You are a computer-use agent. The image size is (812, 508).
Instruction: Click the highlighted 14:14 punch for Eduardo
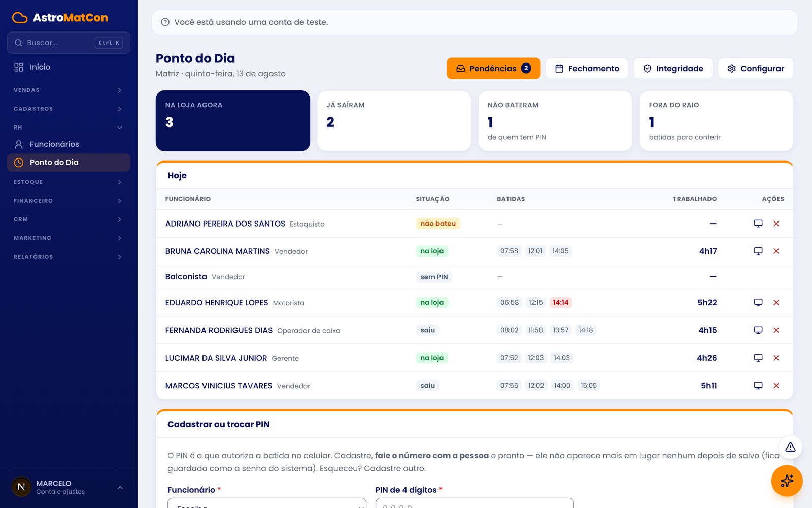pos(561,302)
